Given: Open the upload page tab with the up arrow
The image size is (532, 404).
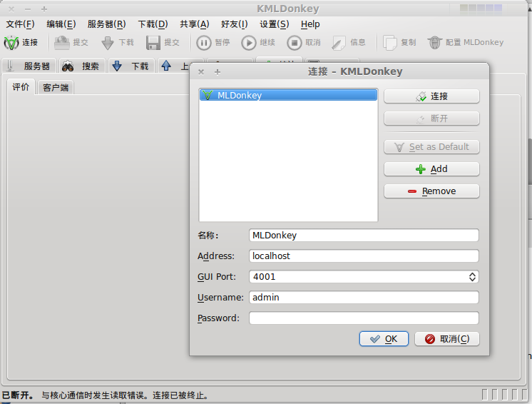Looking at the screenshot, I should [174, 66].
